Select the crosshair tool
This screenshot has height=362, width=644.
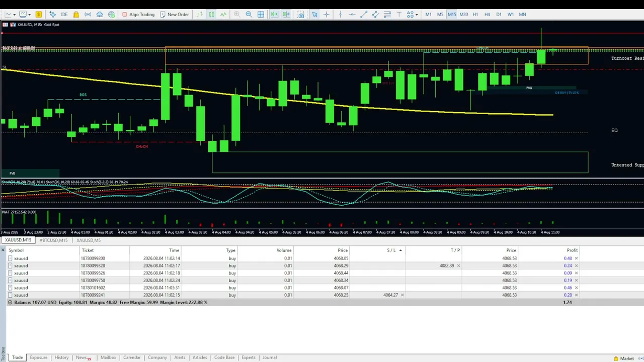[326, 14]
